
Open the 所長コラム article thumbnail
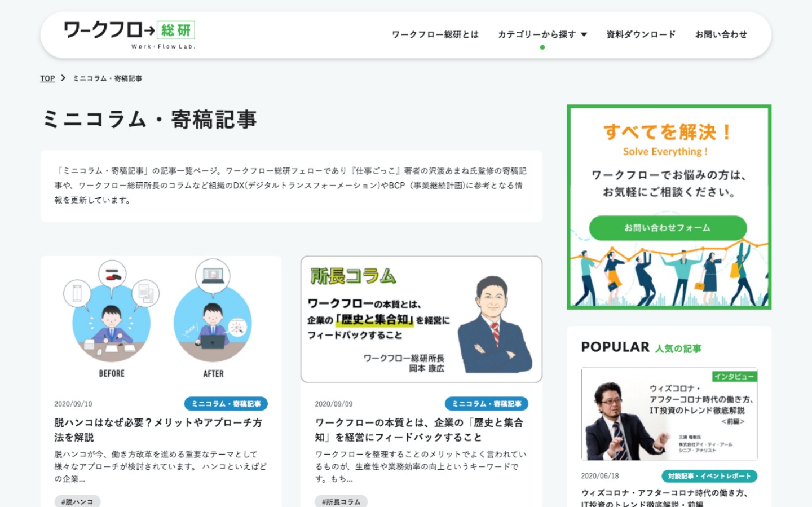[421, 319]
